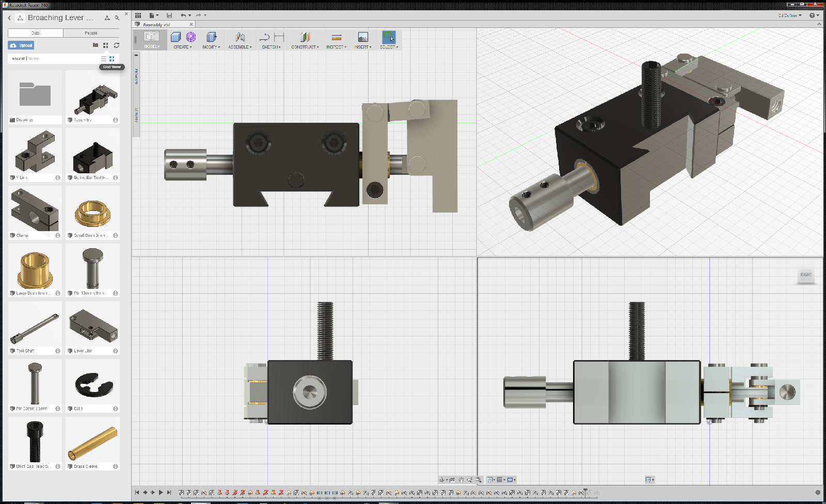Click the purple Create Form icon
Image resolution: width=826 pixels, height=504 pixels.
191,37
